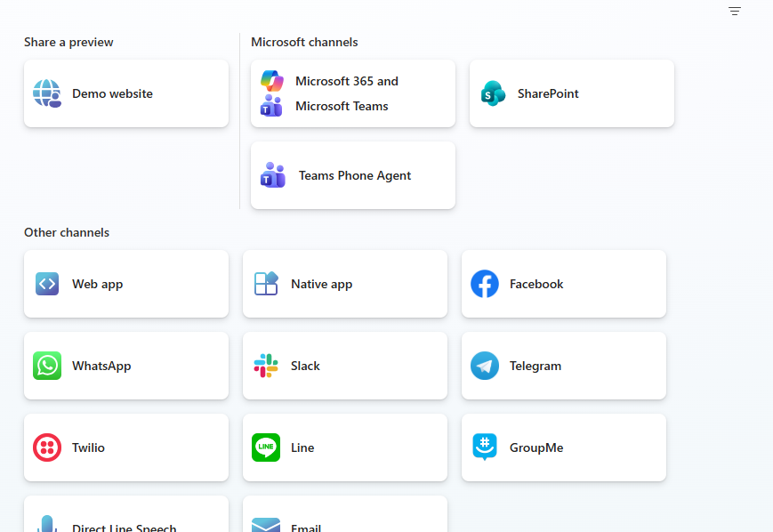This screenshot has width=773, height=532.
Task: Click the Direct Line Speech microphone icon
Action: 47,524
